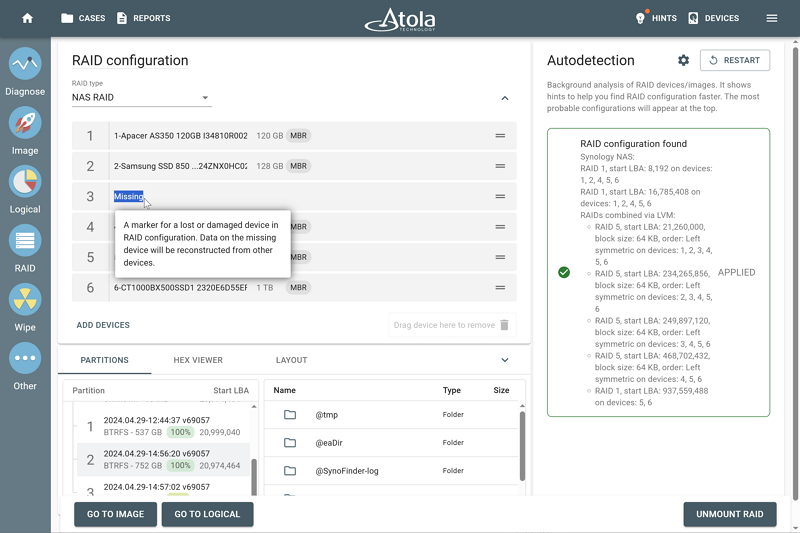Grab drag handle for device row 4
Screen dimensions: 800x533
[500, 227]
